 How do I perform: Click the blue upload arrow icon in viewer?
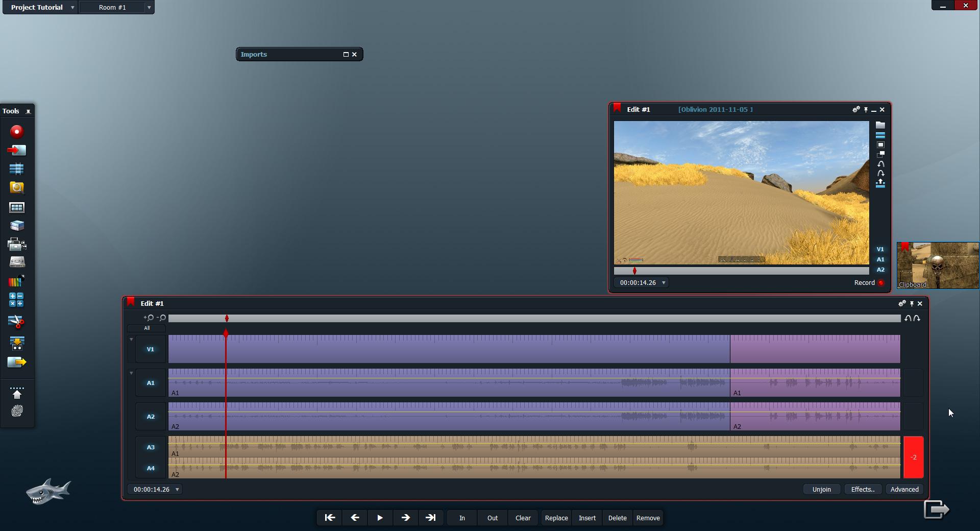[880, 184]
